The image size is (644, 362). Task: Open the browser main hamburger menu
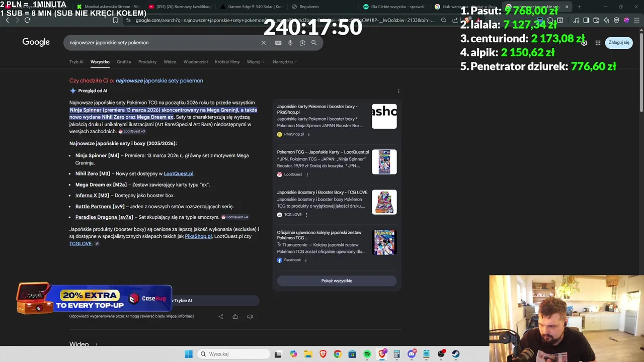(636, 20)
